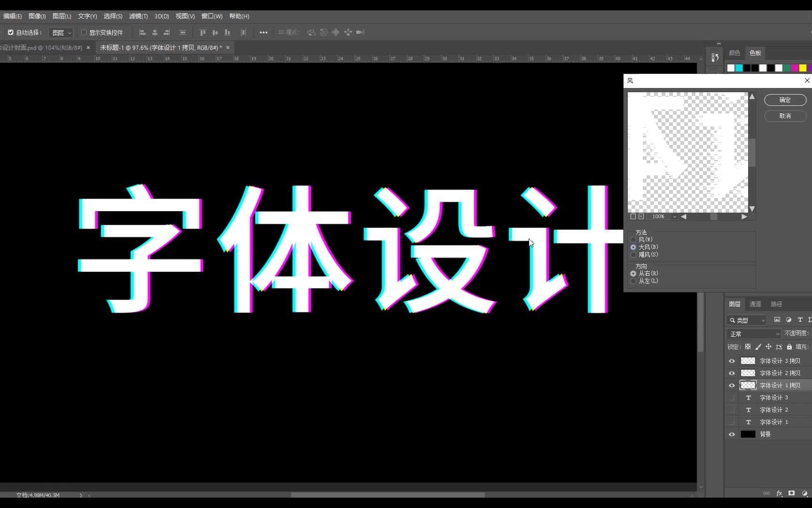This screenshot has height=508, width=812.
Task: Click the canvas horizontal scrollbar
Action: 388,495
